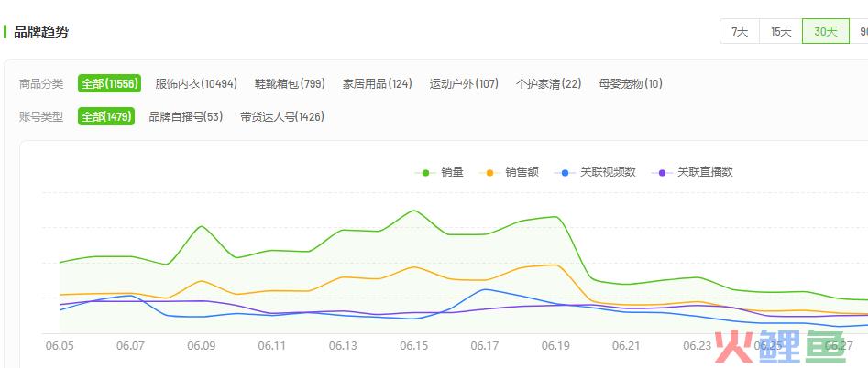Filter by 全部(11556) product category

click(109, 84)
